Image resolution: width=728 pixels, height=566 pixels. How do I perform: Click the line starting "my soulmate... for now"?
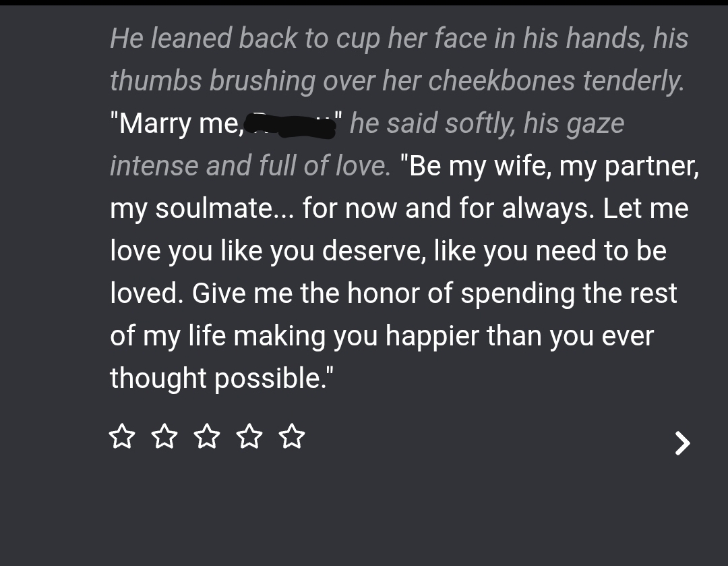(x=399, y=208)
